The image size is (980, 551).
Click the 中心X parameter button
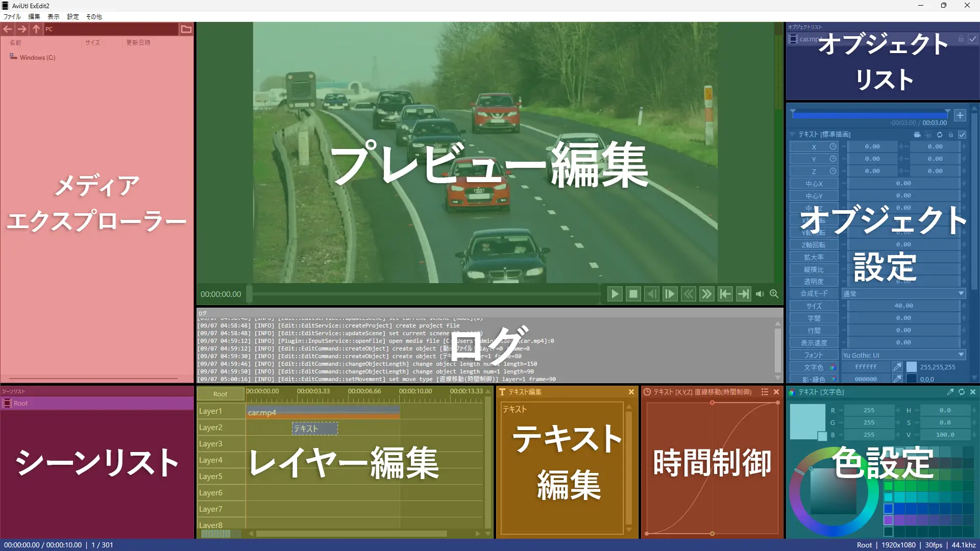pos(814,184)
